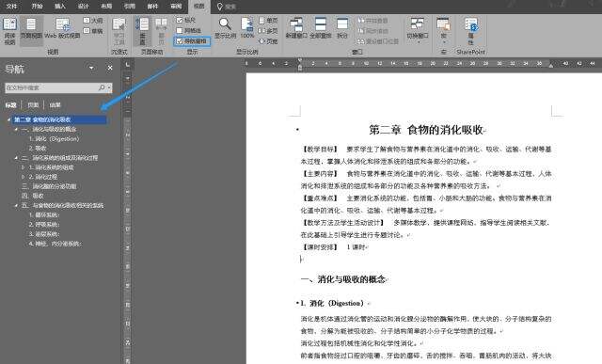Image resolution: width=602 pixels, height=364 pixels.
Task: Open the Layout (布局) tab
Action: [106, 7]
